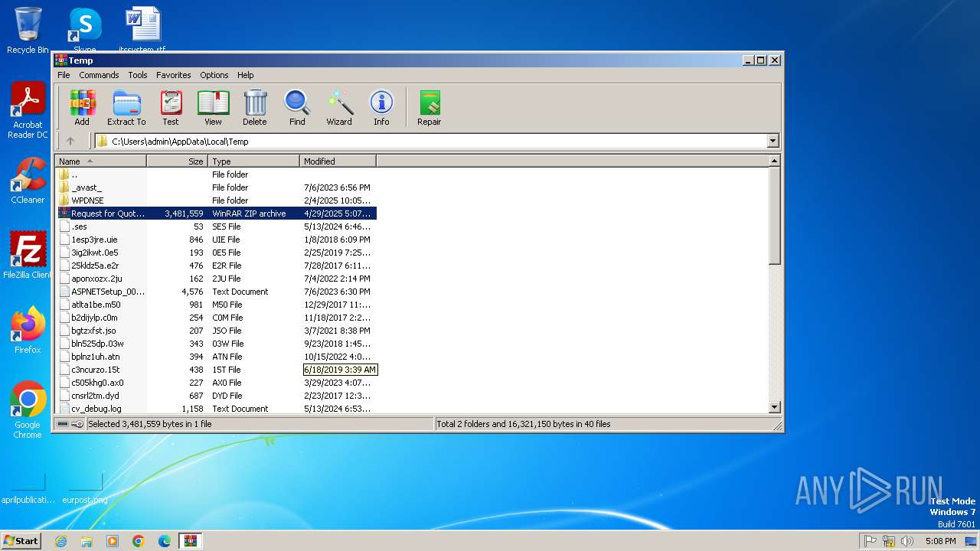Open the Commands menu
Image resolution: width=980 pixels, height=551 pixels.
(99, 75)
